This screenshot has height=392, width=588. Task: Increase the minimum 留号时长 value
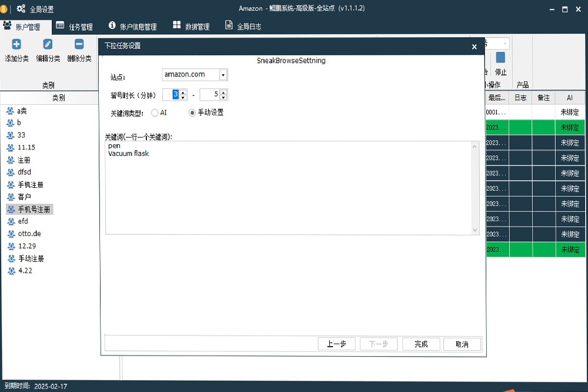pos(183,92)
